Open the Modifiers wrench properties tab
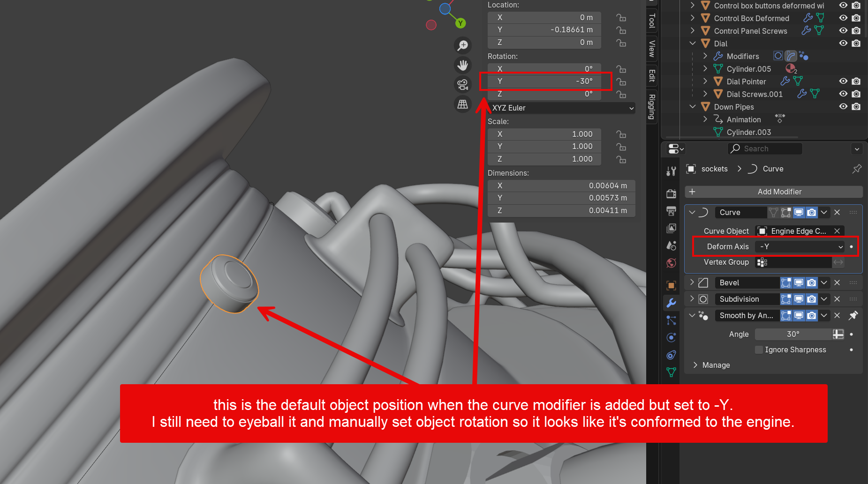Viewport: 868px width, 484px height. point(671,303)
